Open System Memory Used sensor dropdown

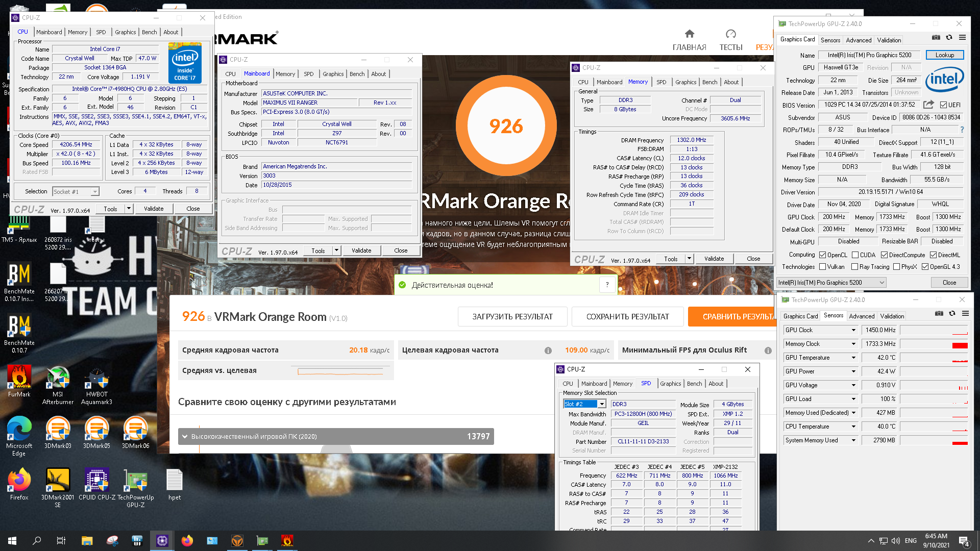click(x=853, y=441)
